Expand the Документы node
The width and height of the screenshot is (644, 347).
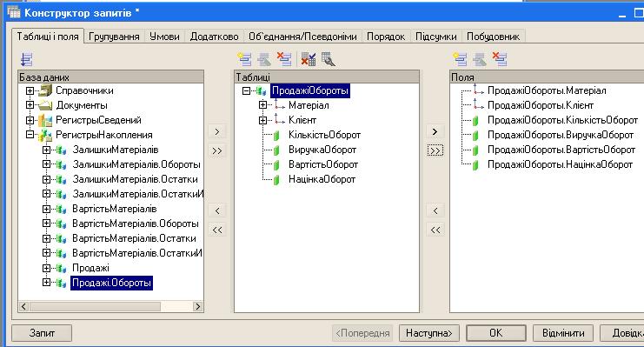(30, 105)
